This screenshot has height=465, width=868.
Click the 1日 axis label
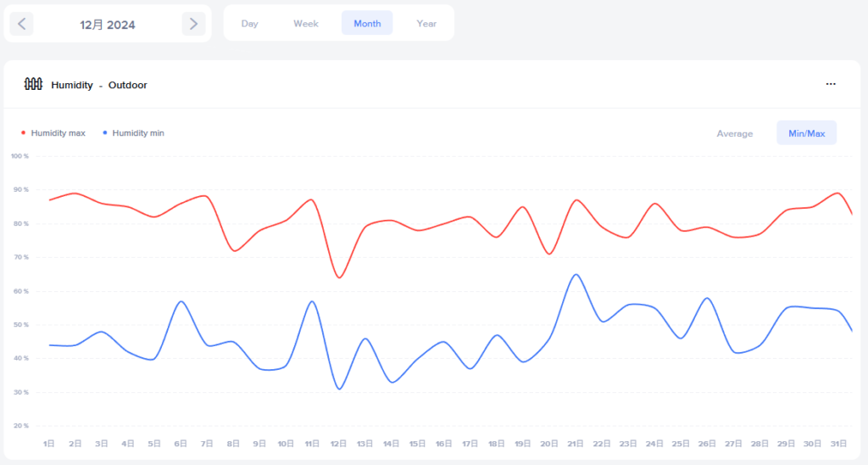(x=49, y=444)
